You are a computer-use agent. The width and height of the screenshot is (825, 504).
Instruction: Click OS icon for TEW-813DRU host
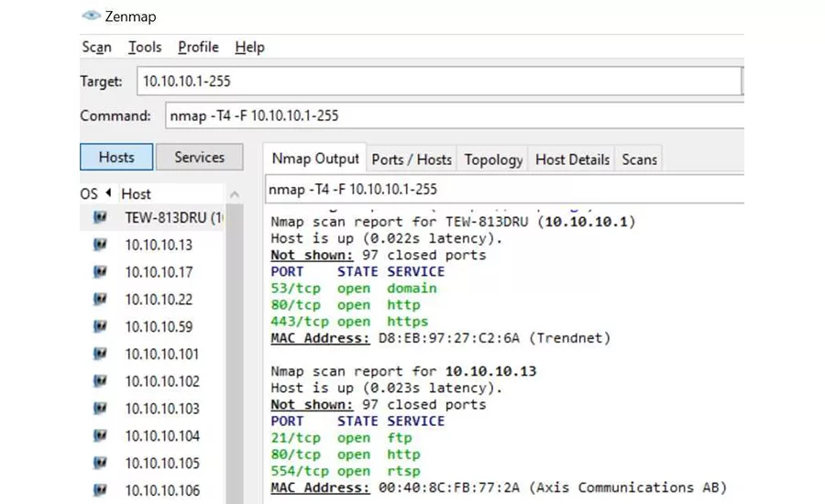click(x=100, y=217)
